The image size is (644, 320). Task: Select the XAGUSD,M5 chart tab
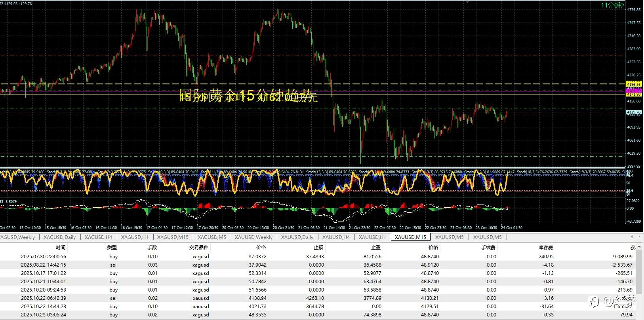pos(211,237)
